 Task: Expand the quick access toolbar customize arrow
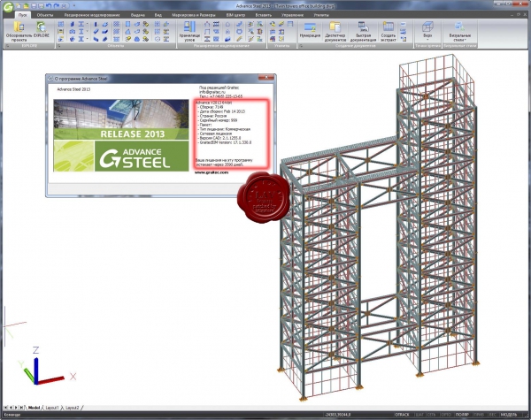74,6
